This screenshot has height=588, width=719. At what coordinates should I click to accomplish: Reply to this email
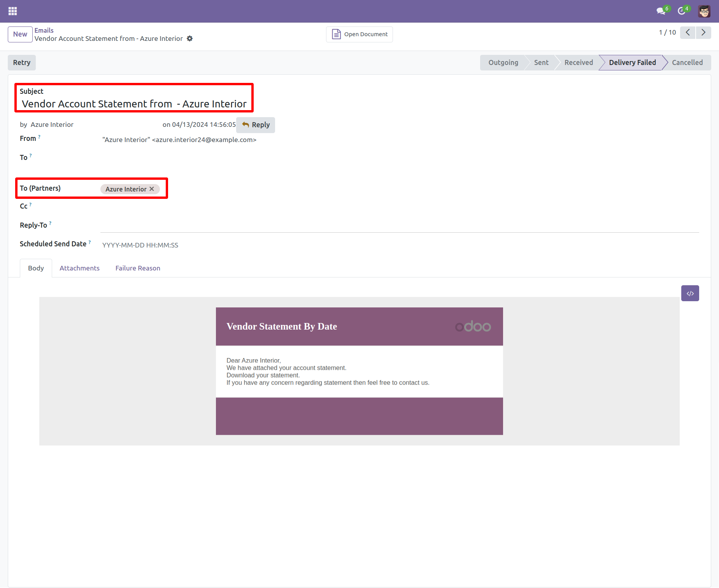(256, 125)
